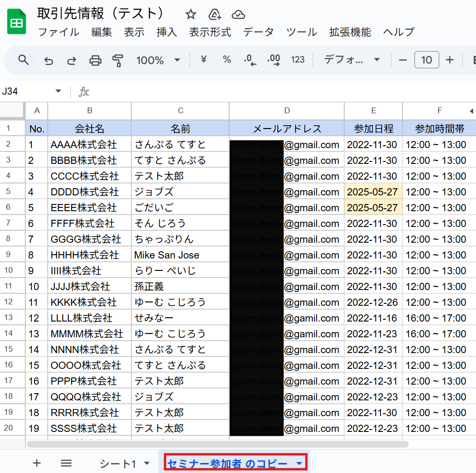Click the move to Drive folder icon
This screenshot has height=473, width=476.
pyautogui.click(x=215, y=14)
